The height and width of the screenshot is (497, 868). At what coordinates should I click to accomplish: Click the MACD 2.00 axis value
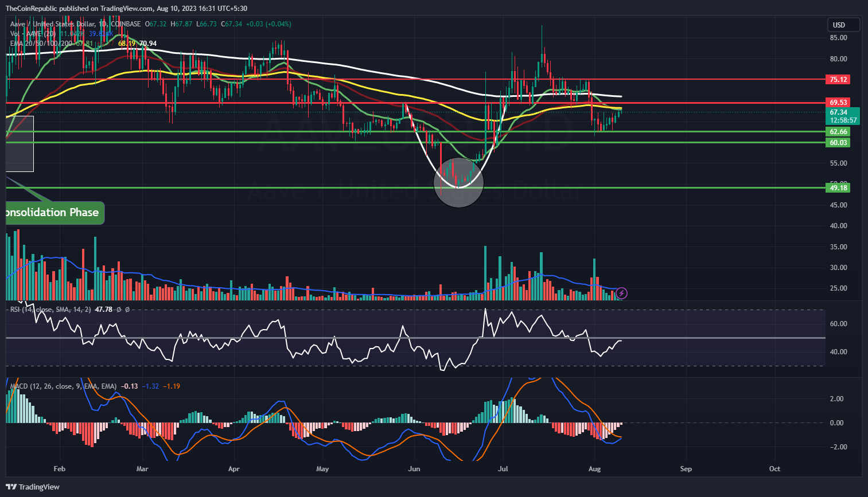coord(836,398)
